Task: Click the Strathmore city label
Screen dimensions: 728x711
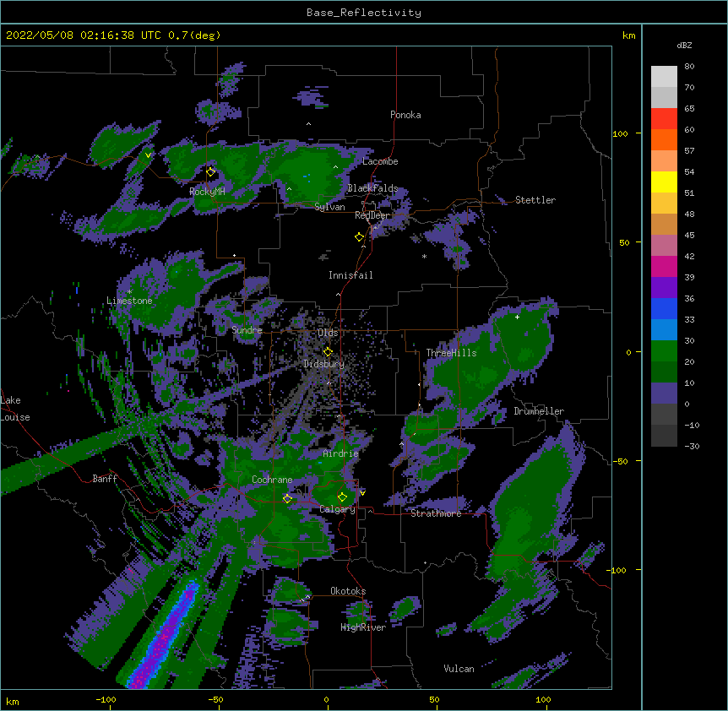Action: [436, 513]
